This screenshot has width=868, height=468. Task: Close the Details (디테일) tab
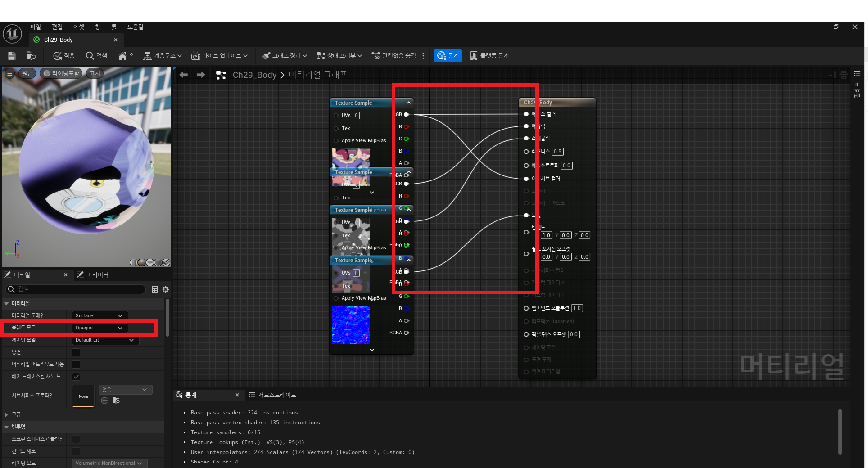coord(66,274)
